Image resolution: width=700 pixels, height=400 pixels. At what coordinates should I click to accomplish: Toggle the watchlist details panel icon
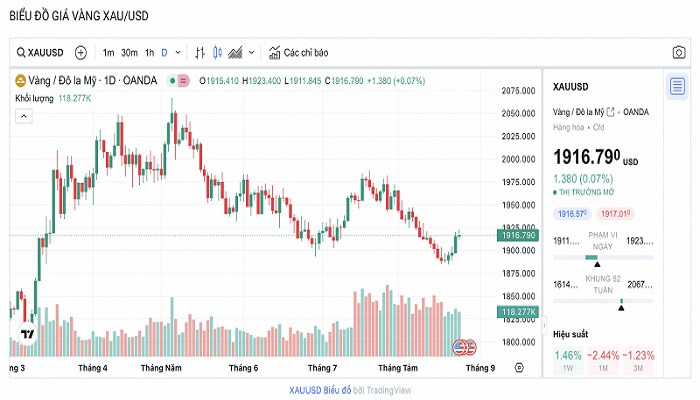click(x=677, y=86)
